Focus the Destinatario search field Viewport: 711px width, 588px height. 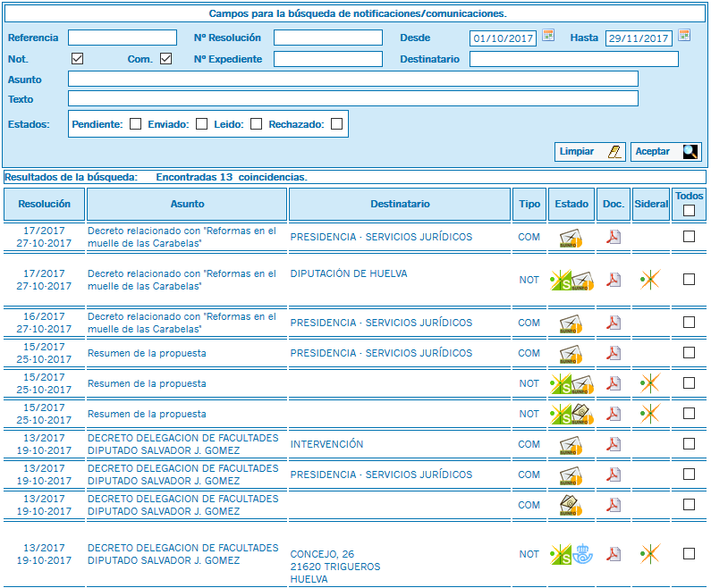(x=574, y=59)
